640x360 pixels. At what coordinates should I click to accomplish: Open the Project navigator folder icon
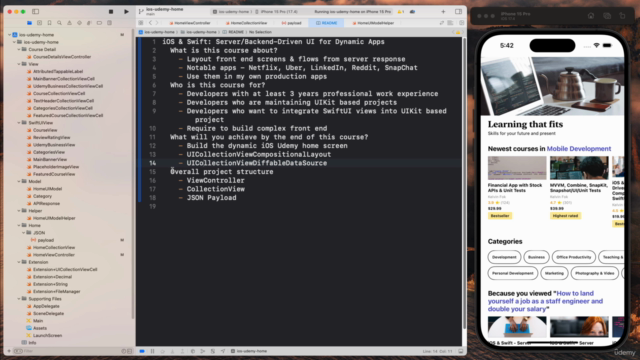[29, 23]
